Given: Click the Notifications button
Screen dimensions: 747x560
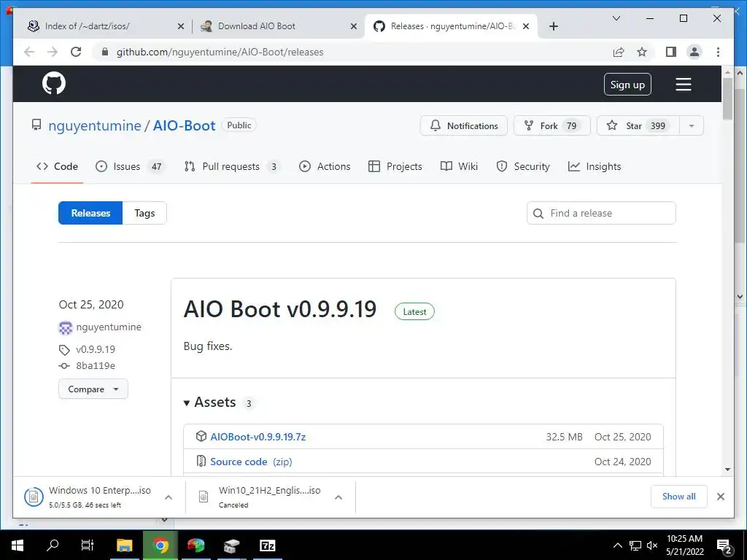Looking at the screenshot, I should (x=463, y=125).
